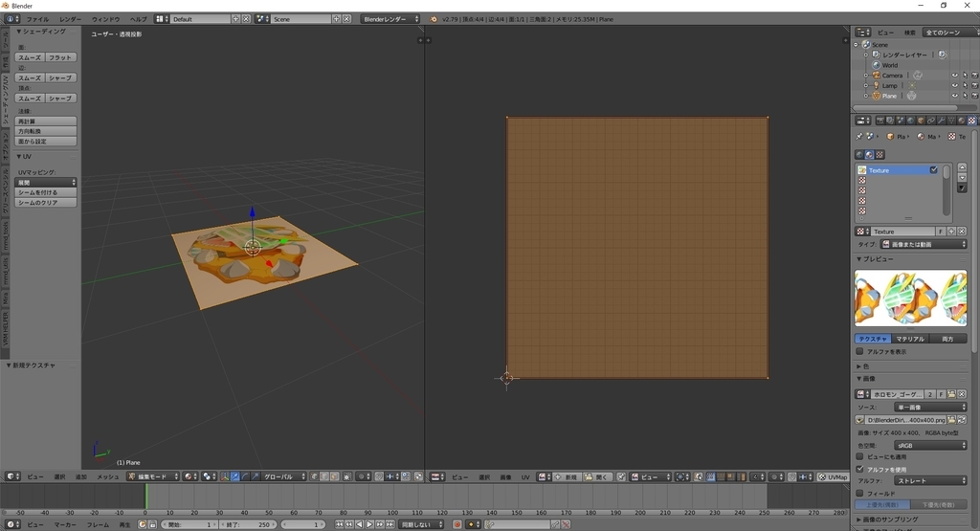Open the sRGB color space dropdown
The width and height of the screenshot is (980, 531).
pos(930,446)
